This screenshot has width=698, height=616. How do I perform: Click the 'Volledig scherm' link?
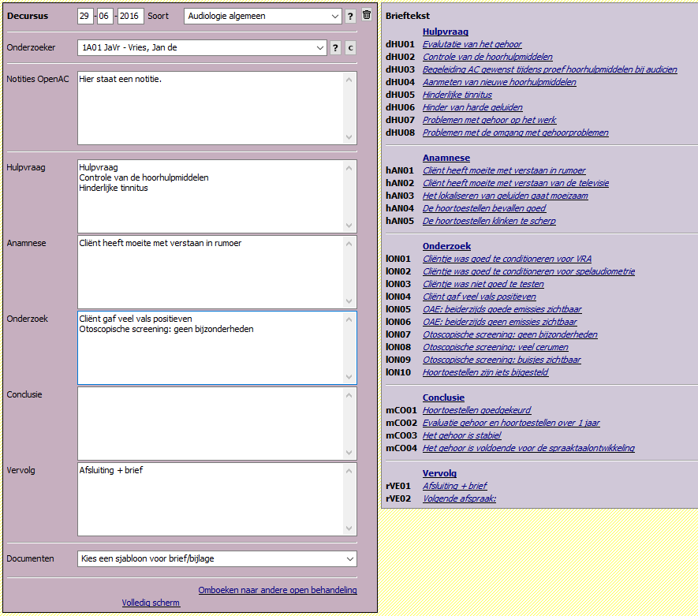(x=151, y=603)
